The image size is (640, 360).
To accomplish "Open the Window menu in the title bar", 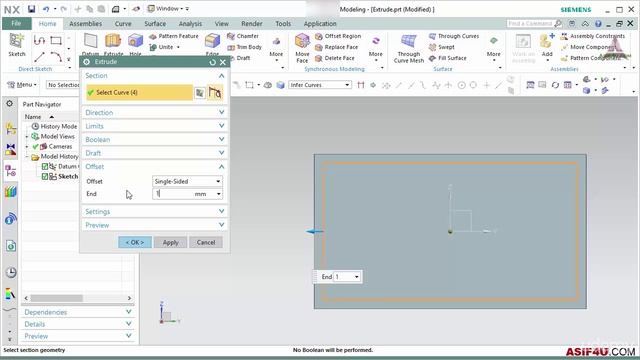I will (168, 9).
